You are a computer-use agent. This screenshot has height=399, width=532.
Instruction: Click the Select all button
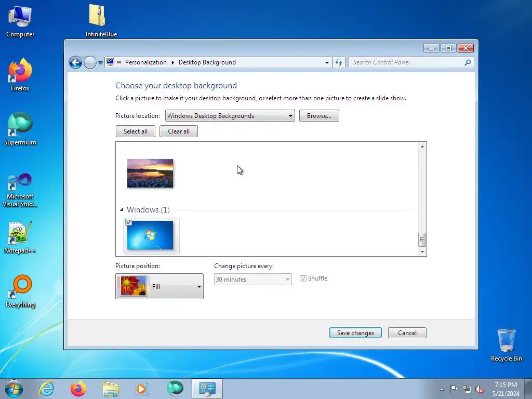(x=136, y=131)
